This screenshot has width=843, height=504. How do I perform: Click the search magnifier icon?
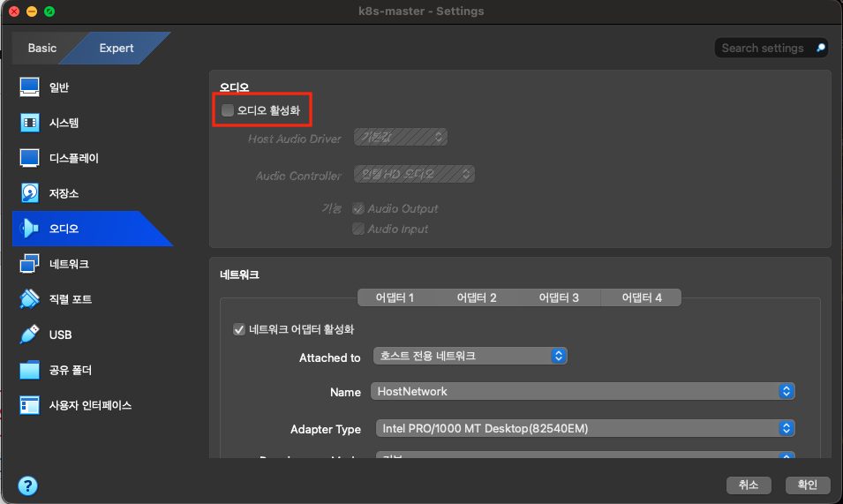coord(820,48)
